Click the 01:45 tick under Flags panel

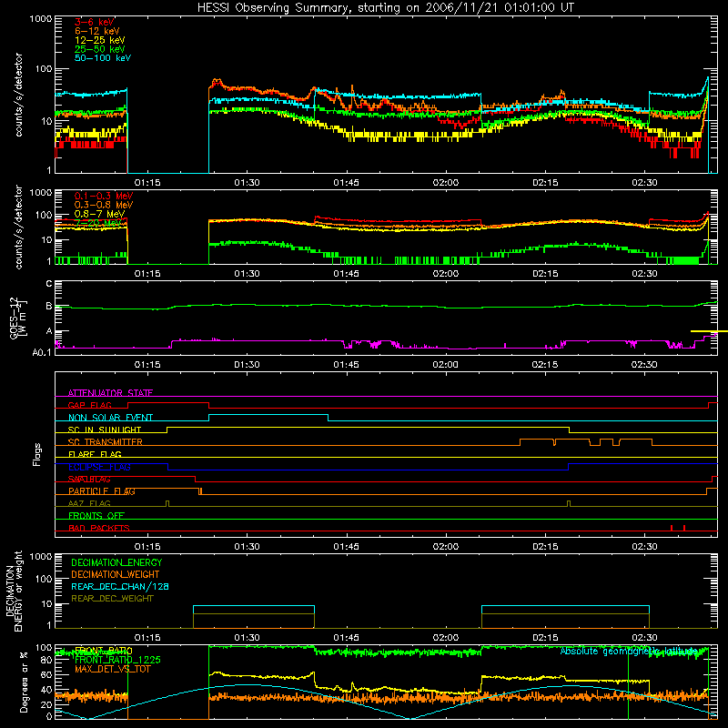click(x=346, y=547)
